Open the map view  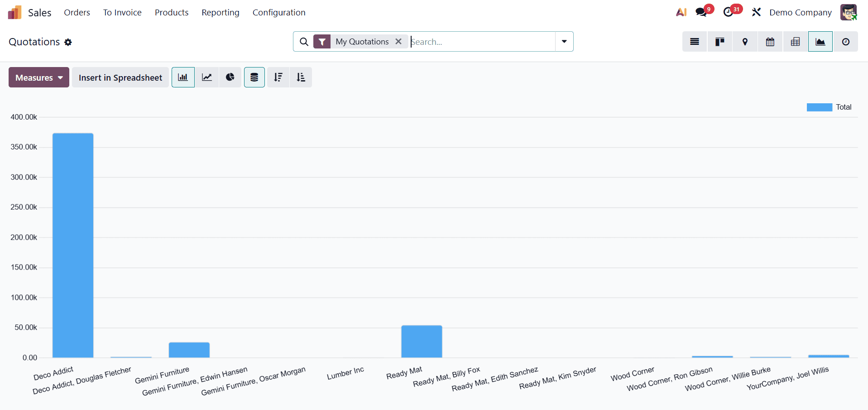pos(744,41)
